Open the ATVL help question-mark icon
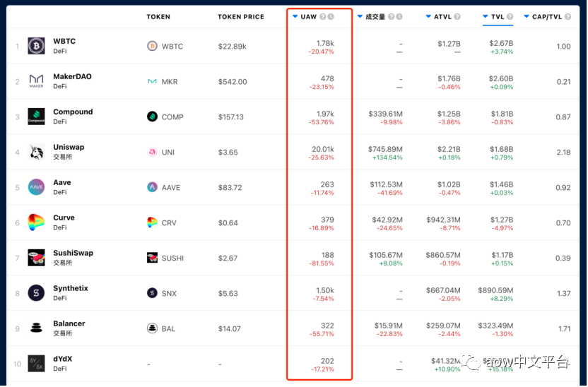The height and width of the screenshot is (387, 588). (x=457, y=16)
